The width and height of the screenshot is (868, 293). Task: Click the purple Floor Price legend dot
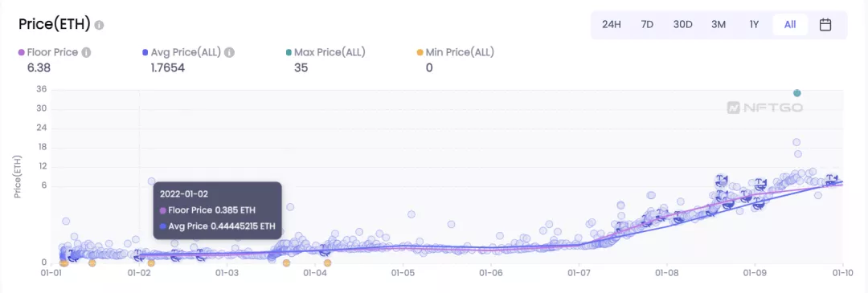[x=22, y=52]
